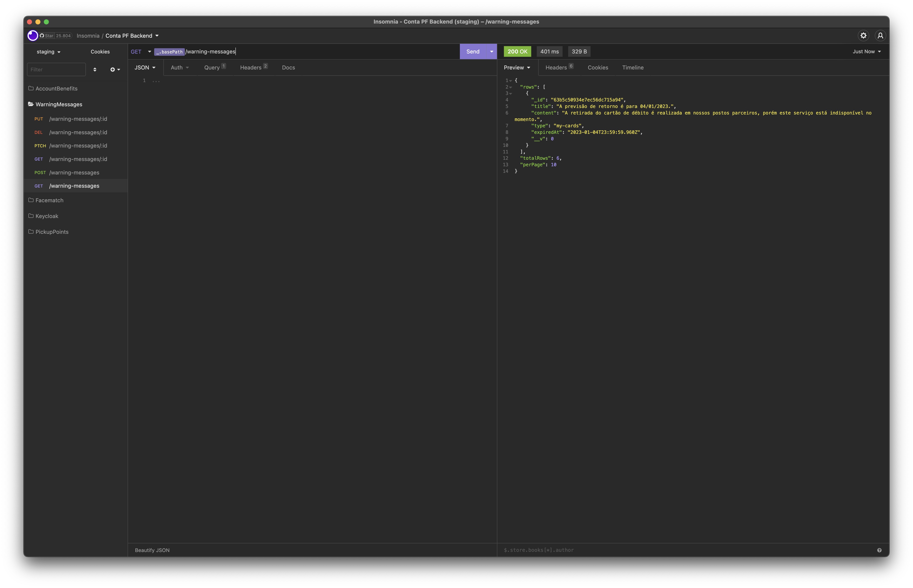
Task: Open the Send options arrow
Action: (492, 52)
